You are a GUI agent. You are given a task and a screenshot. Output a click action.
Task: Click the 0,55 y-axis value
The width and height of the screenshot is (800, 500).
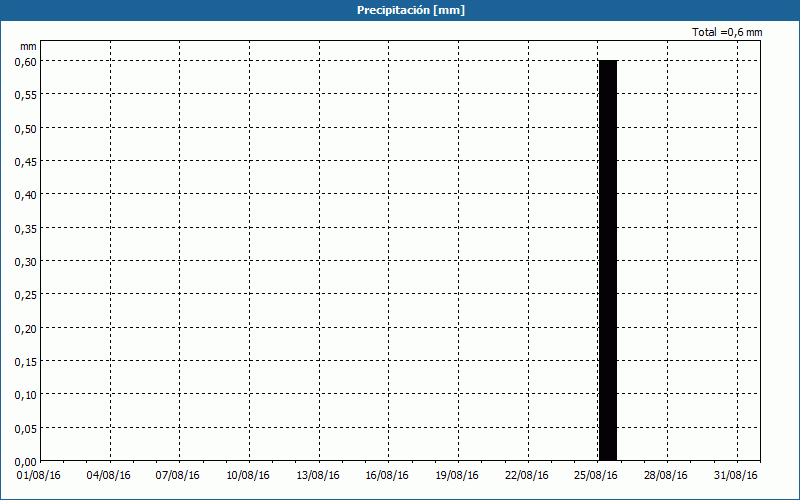coord(26,95)
